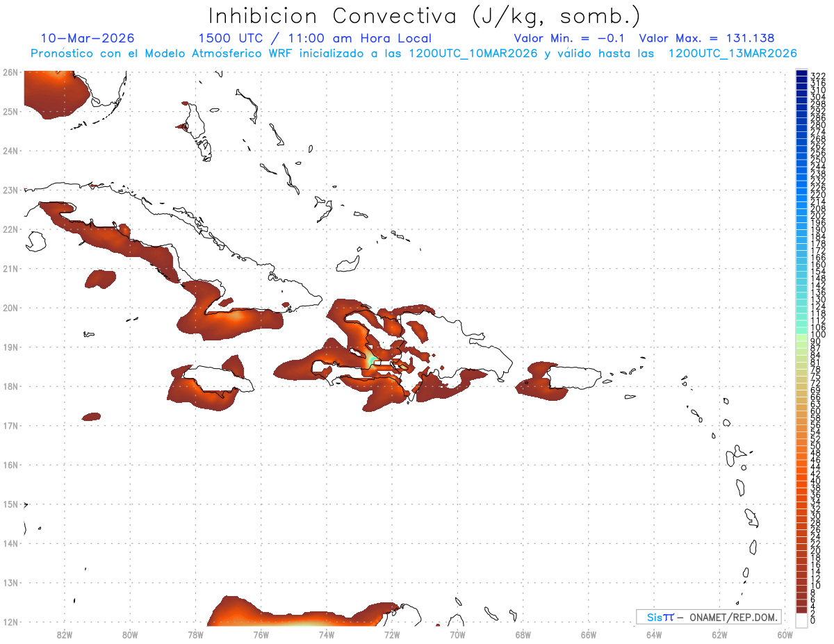
Task: Click the '62W' longitude label
Action: coord(719,634)
